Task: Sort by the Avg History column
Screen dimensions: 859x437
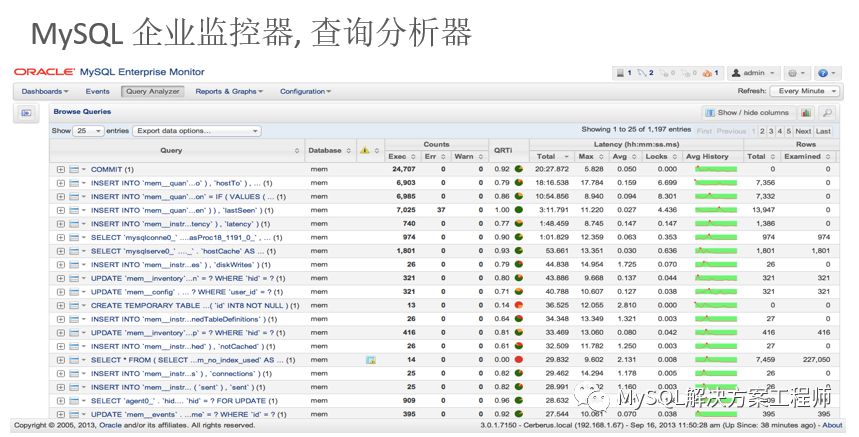Action: coord(707,157)
